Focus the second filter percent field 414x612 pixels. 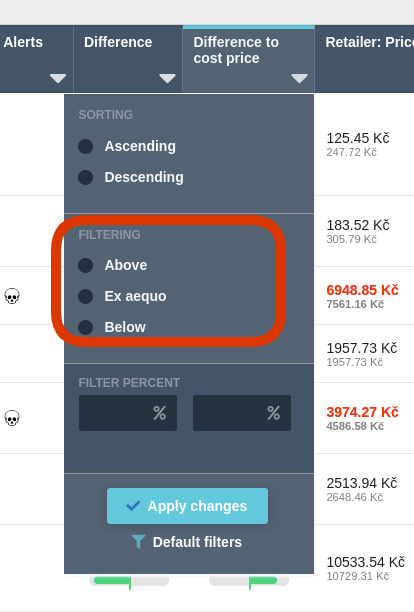point(242,413)
